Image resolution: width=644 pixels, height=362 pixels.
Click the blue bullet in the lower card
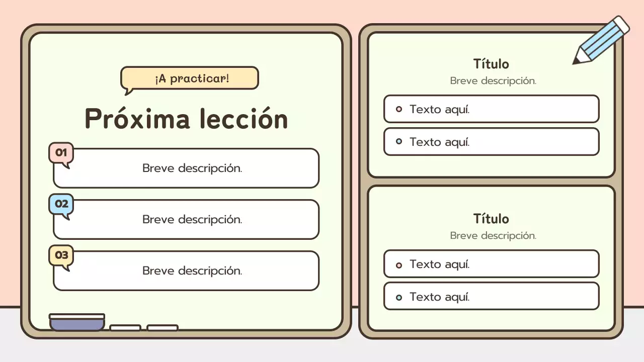(x=399, y=297)
